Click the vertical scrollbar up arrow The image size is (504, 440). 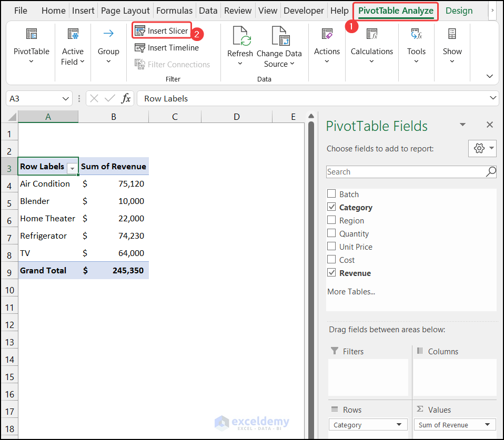tap(311, 116)
